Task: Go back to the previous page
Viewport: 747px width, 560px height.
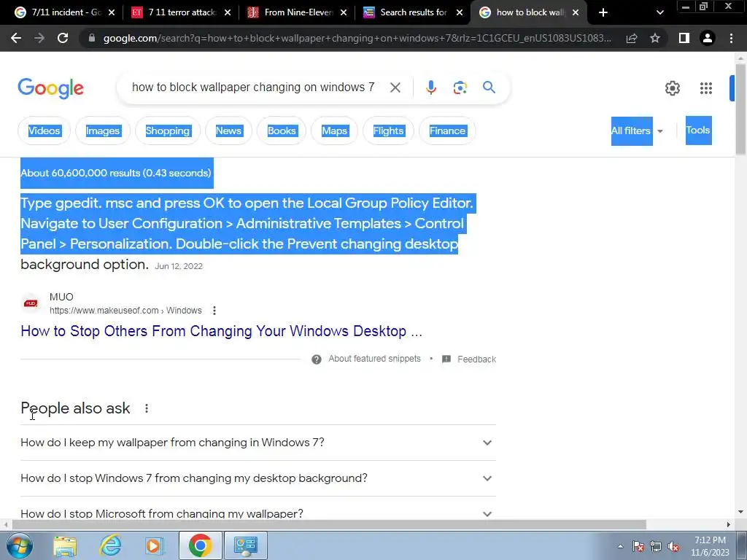Action: click(16, 38)
